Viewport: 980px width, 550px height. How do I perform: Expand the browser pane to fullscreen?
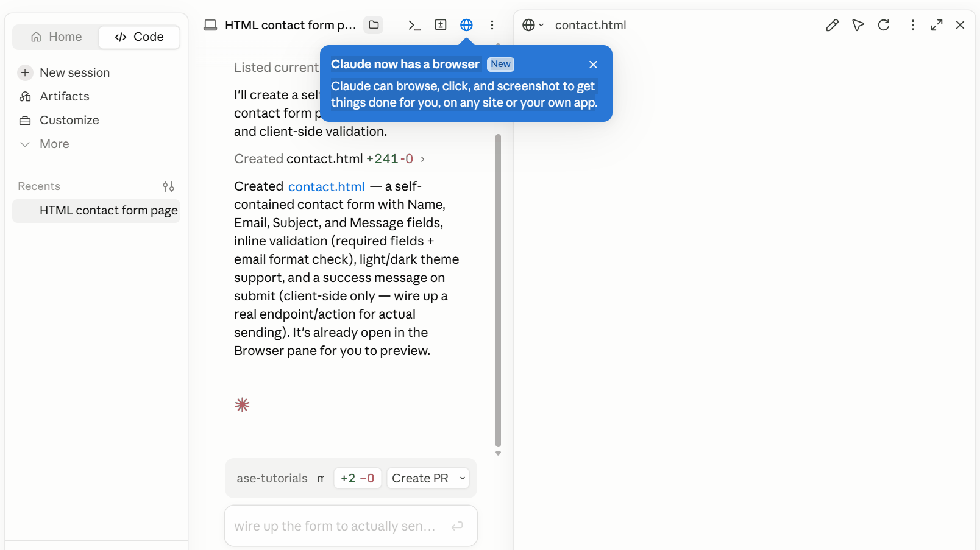(937, 25)
